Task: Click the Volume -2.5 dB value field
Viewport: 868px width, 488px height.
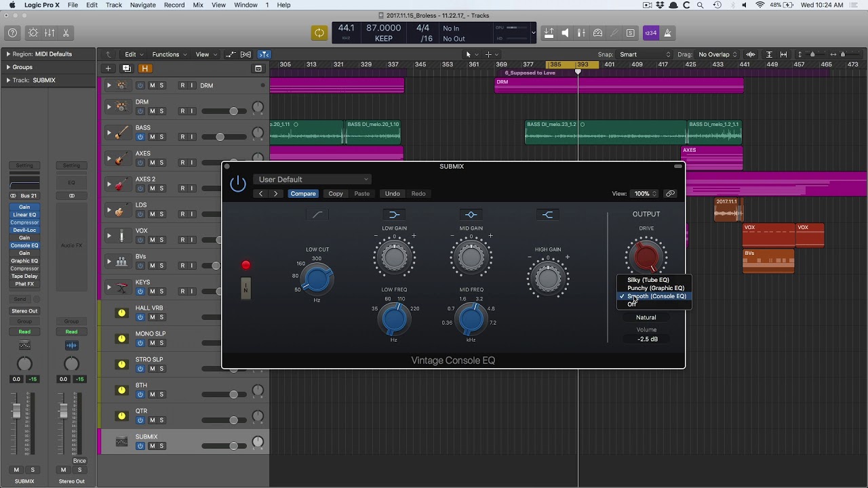Action: pyautogui.click(x=648, y=339)
